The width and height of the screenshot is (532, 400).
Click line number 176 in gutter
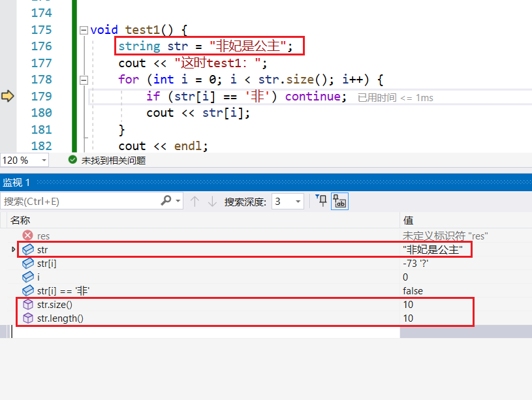[41, 46]
